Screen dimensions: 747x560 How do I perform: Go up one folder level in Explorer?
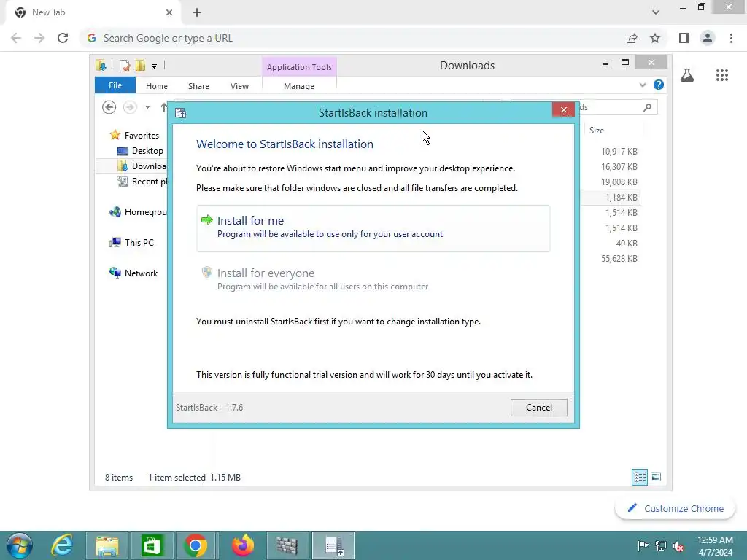[164, 107]
